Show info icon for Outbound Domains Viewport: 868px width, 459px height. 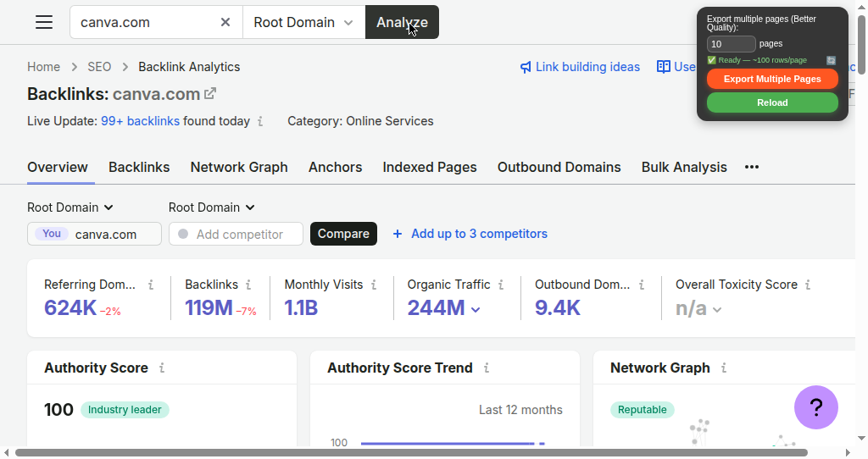click(x=642, y=285)
